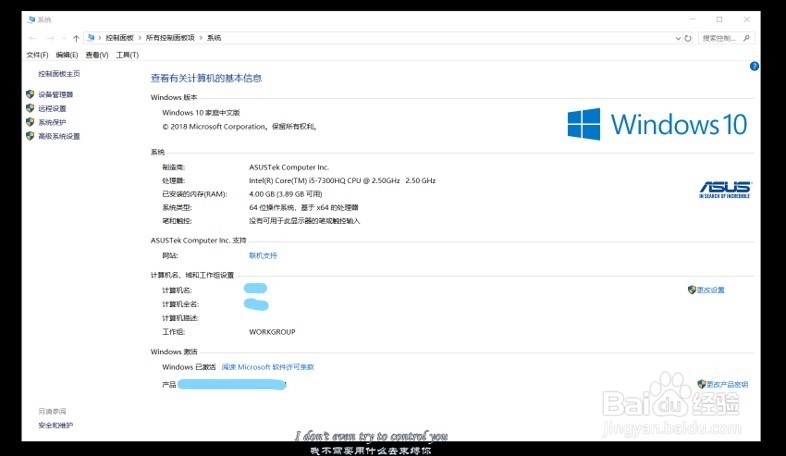Go back with the back arrow
The width and height of the screenshot is (786, 456).
pyautogui.click(x=33, y=38)
